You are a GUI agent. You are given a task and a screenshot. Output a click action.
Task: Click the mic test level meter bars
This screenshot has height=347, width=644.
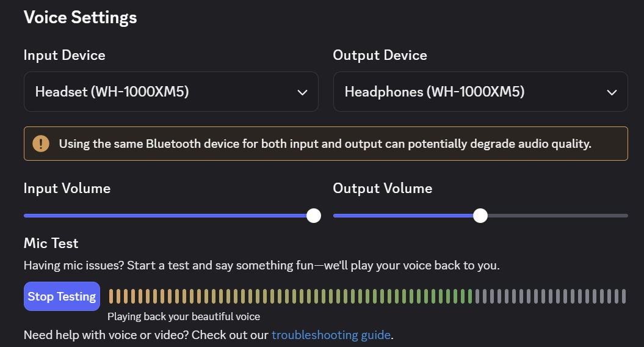367,296
